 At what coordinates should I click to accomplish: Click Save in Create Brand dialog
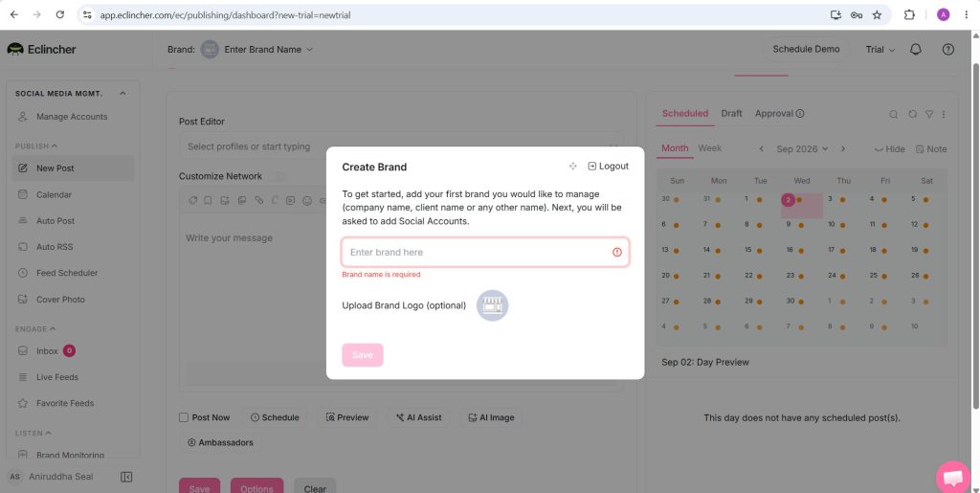(x=363, y=355)
